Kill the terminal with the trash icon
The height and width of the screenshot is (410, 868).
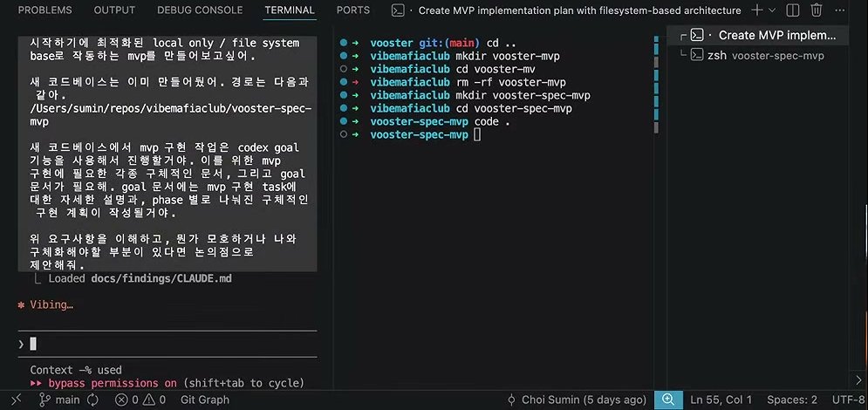tap(817, 10)
